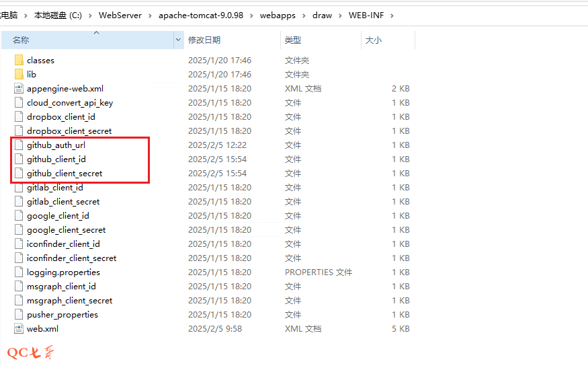Navigate to WebServer in the address path
The image size is (588, 368).
point(120,15)
